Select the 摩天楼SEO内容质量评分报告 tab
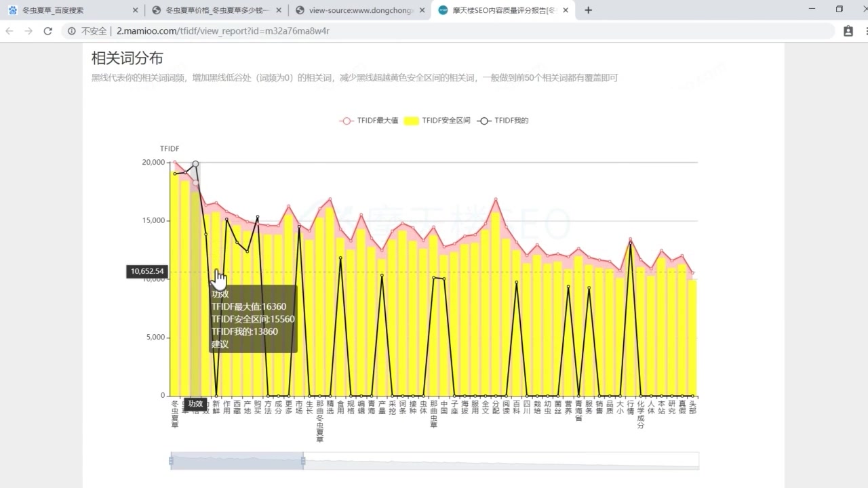 click(502, 10)
